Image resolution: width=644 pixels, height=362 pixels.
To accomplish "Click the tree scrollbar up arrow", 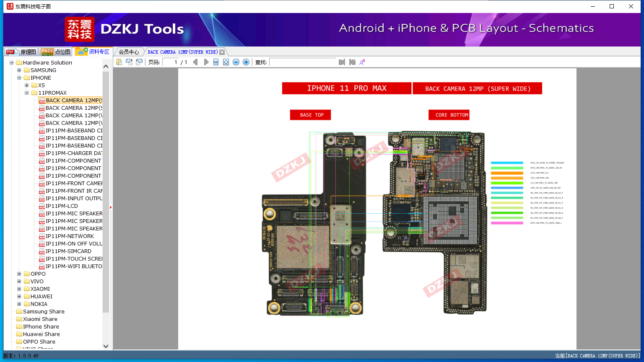I will point(106,66).
